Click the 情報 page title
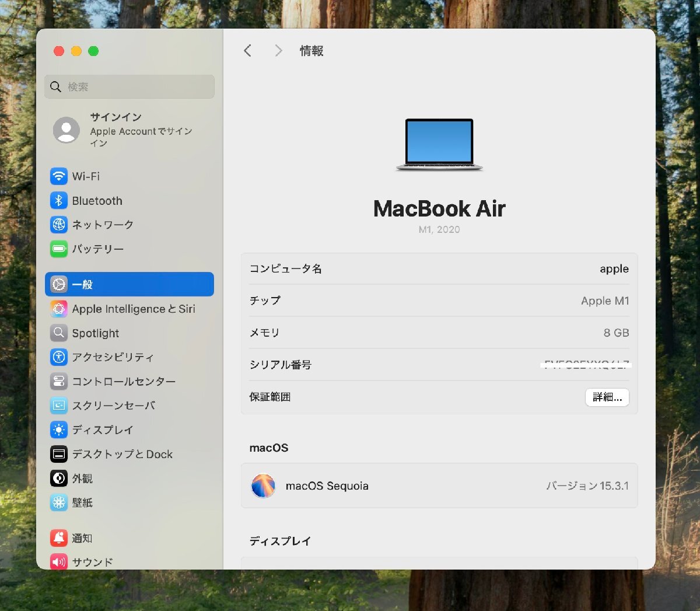 point(311,51)
